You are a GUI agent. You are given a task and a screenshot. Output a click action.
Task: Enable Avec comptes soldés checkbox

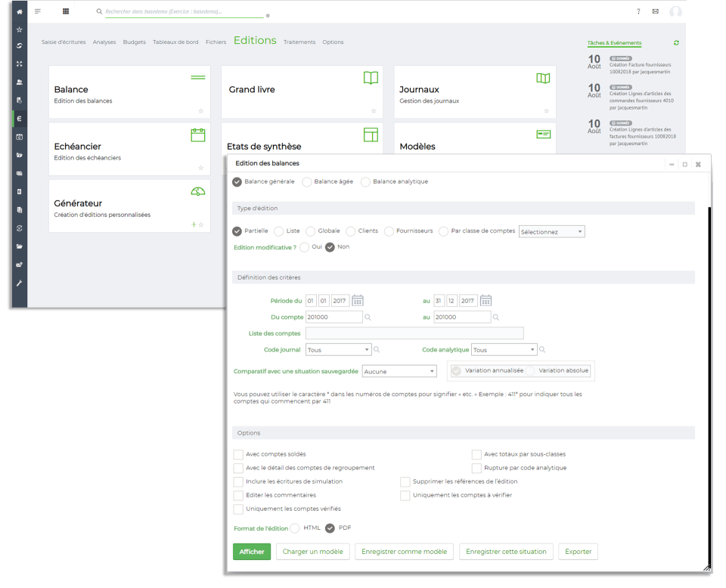point(238,454)
